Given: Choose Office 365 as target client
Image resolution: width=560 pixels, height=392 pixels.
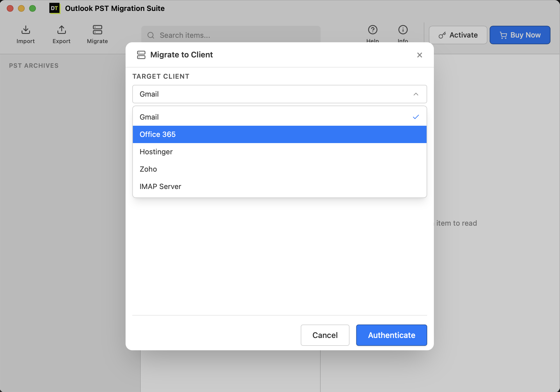Looking at the screenshot, I should coord(279,134).
